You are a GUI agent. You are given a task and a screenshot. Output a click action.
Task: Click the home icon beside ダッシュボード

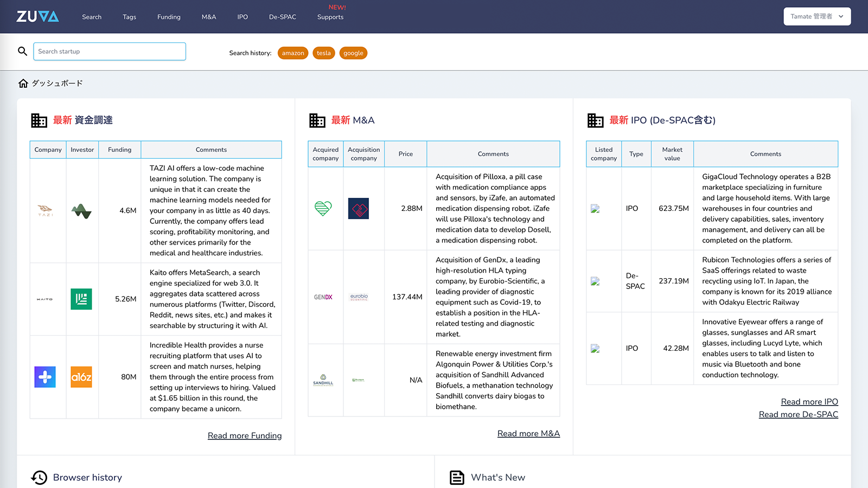click(x=23, y=84)
